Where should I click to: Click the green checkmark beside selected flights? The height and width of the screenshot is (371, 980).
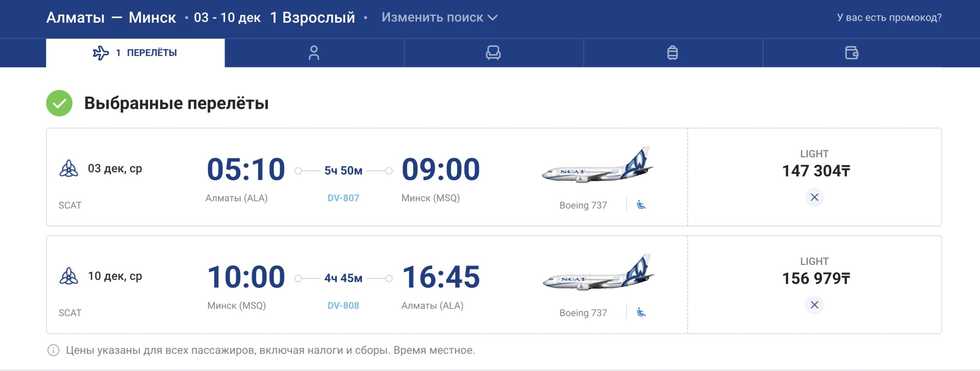coord(59,103)
